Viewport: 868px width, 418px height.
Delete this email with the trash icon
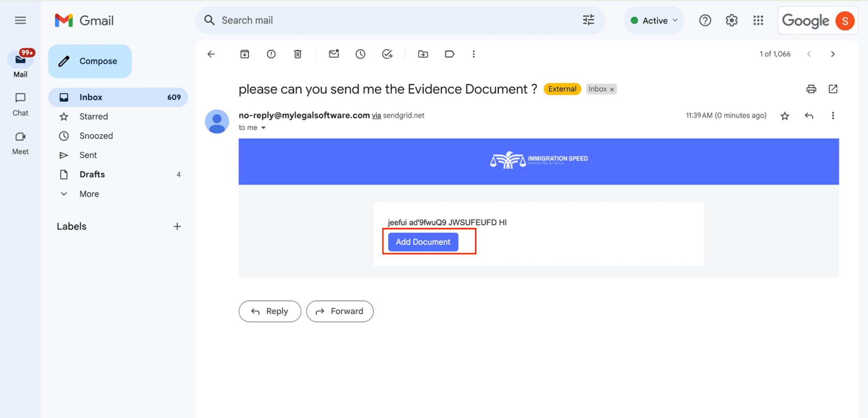pos(297,54)
